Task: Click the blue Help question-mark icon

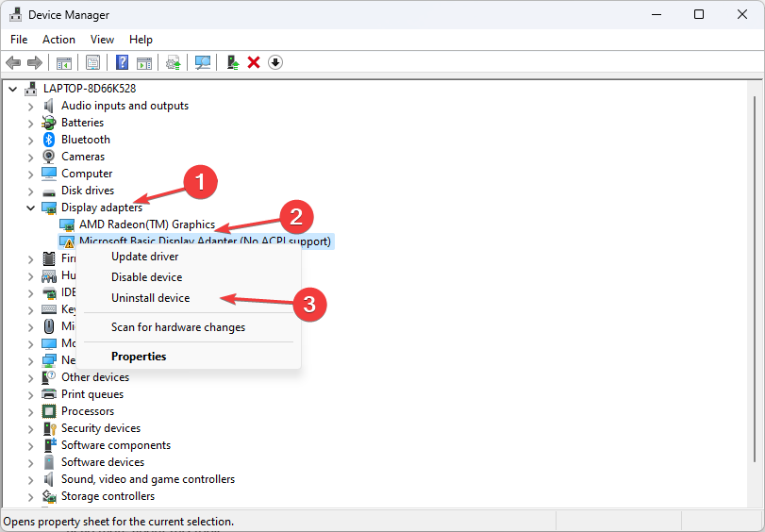Action: (x=122, y=62)
